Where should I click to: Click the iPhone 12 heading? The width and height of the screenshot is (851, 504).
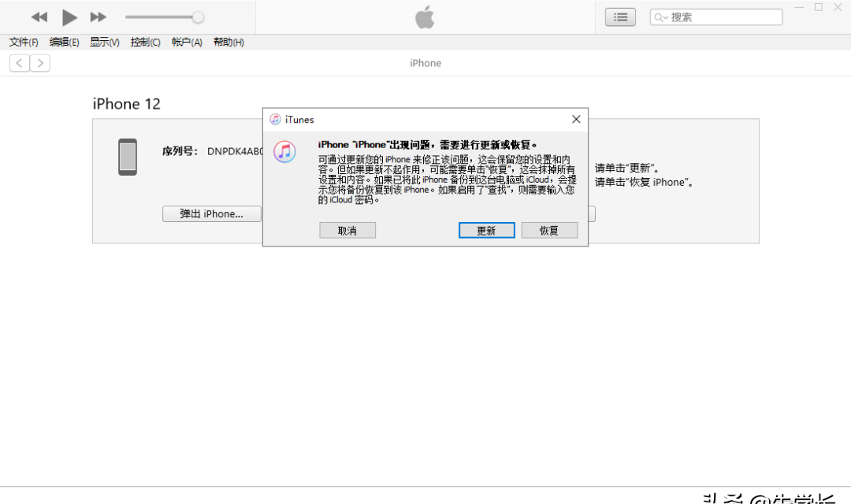tap(126, 104)
